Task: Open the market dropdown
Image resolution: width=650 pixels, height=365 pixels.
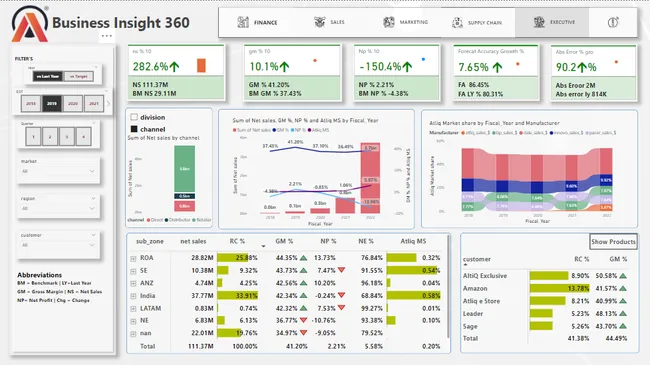Action: pyautogui.click(x=58, y=171)
